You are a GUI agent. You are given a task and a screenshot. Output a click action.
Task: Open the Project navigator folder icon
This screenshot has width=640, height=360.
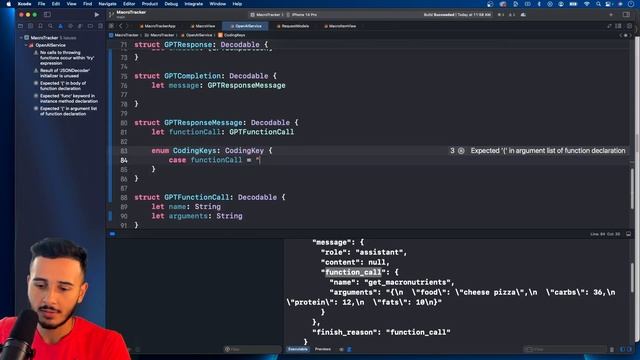(x=20, y=26)
